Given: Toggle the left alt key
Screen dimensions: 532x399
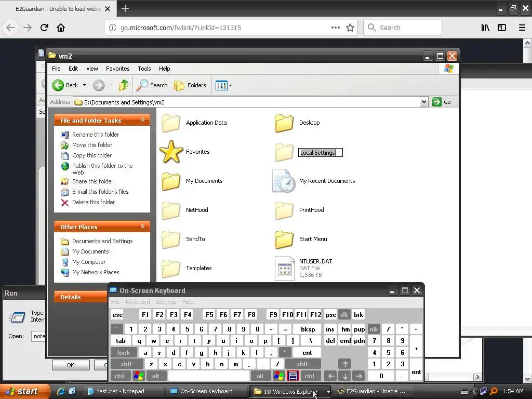Looking at the screenshot, I should point(156,376).
